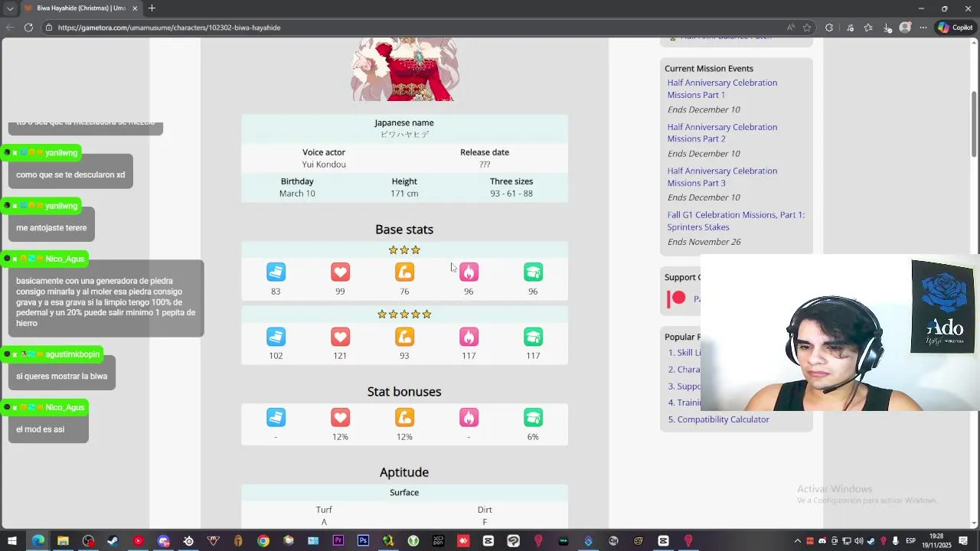980x551 pixels.
Task: Click the taskbar clock showing 19:28
Action: pyautogui.click(x=936, y=541)
